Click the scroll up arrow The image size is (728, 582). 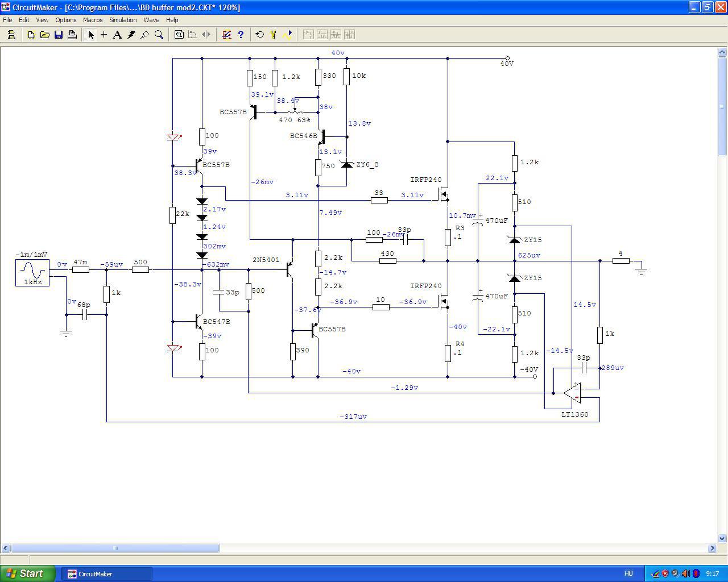coord(723,52)
